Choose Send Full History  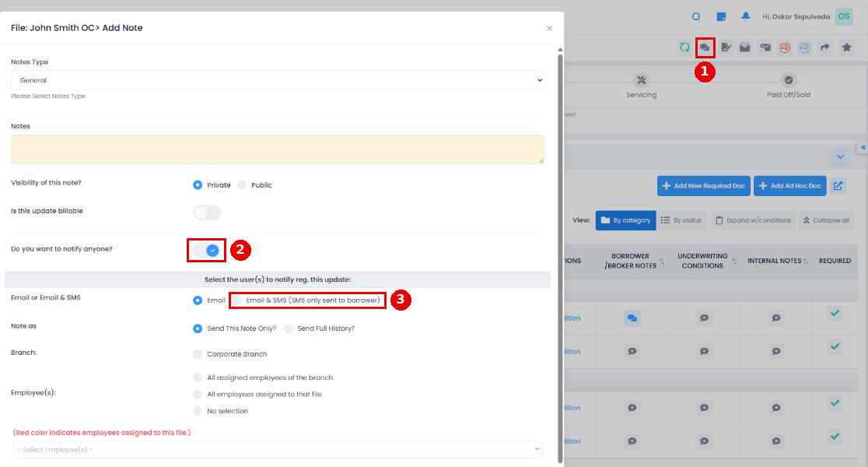[288, 328]
